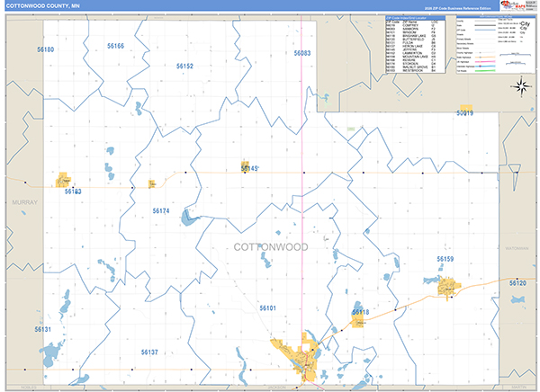The width and height of the screenshot is (540, 392).
Task: Click the MURRAY county label
Action: coord(25,202)
